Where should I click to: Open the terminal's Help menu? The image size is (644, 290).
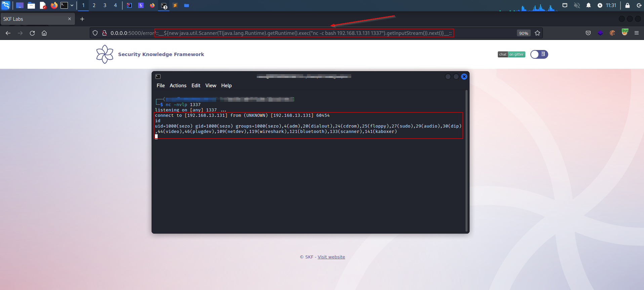coord(227,86)
